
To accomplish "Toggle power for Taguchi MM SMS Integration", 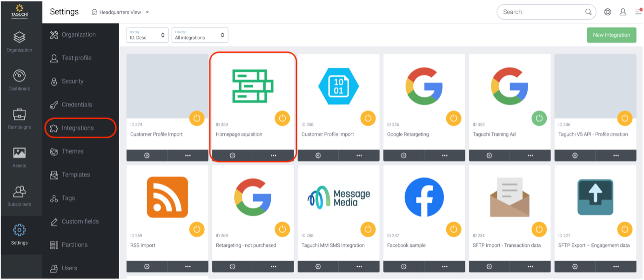I will (368, 229).
